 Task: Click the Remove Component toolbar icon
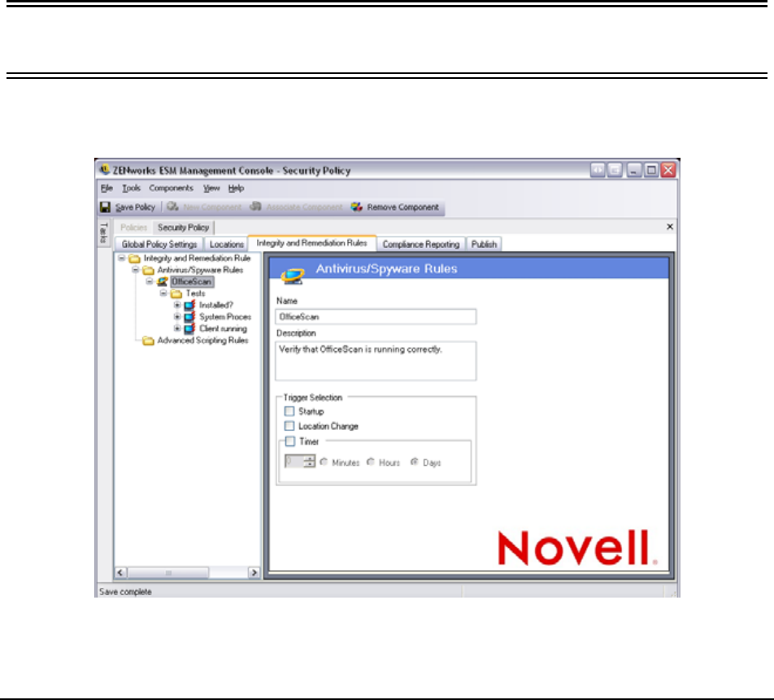click(x=356, y=207)
